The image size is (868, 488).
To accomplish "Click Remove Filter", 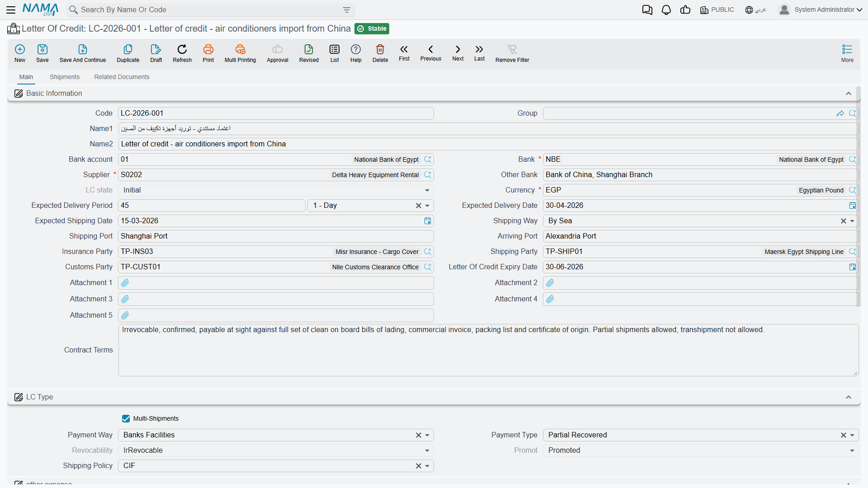I will tap(512, 53).
